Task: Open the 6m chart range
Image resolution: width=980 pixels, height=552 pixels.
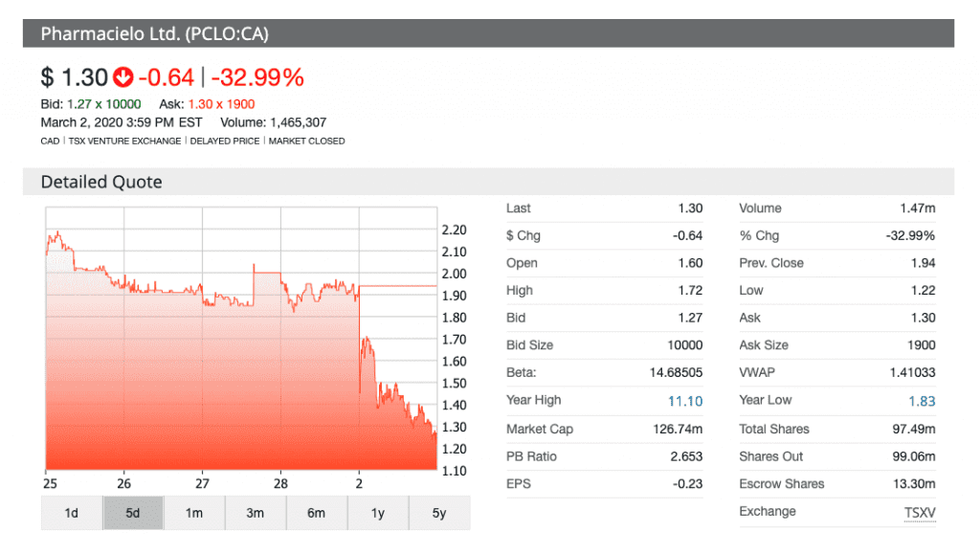Action: coord(316,513)
